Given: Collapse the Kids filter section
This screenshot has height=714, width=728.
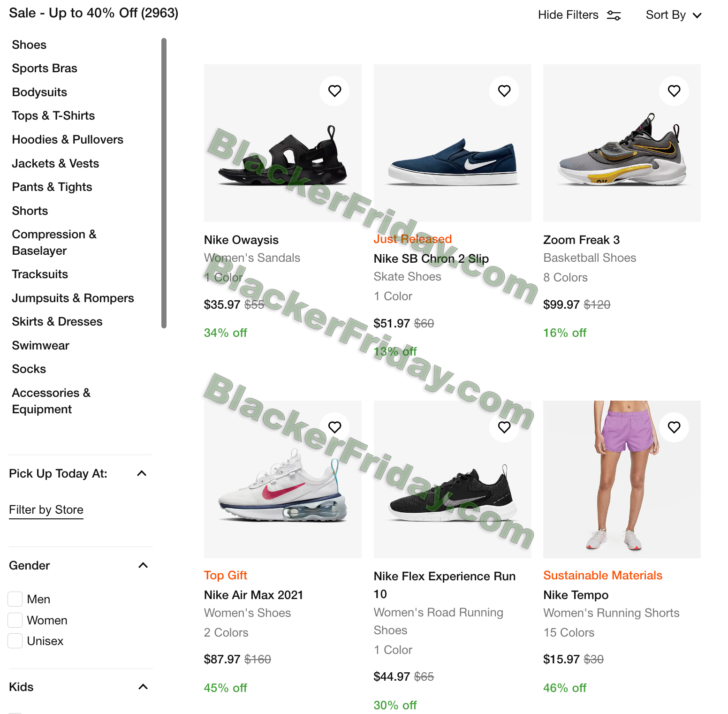Looking at the screenshot, I should 143,687.
